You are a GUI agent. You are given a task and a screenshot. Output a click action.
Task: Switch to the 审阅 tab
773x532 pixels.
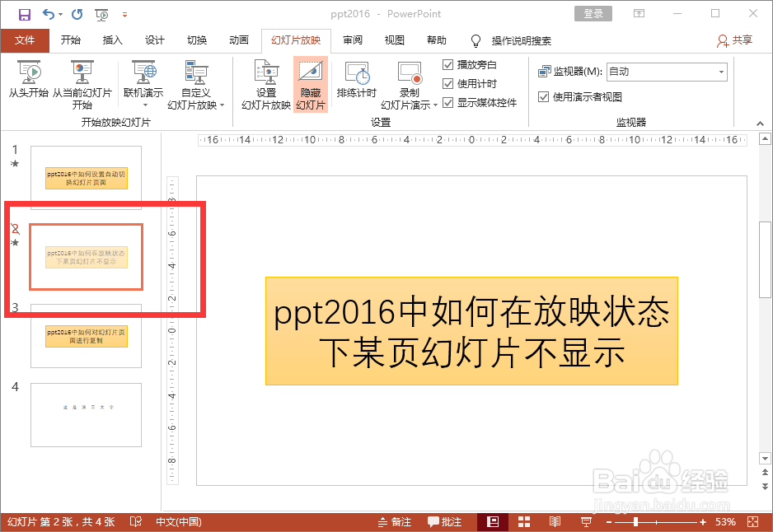point(353,40)
